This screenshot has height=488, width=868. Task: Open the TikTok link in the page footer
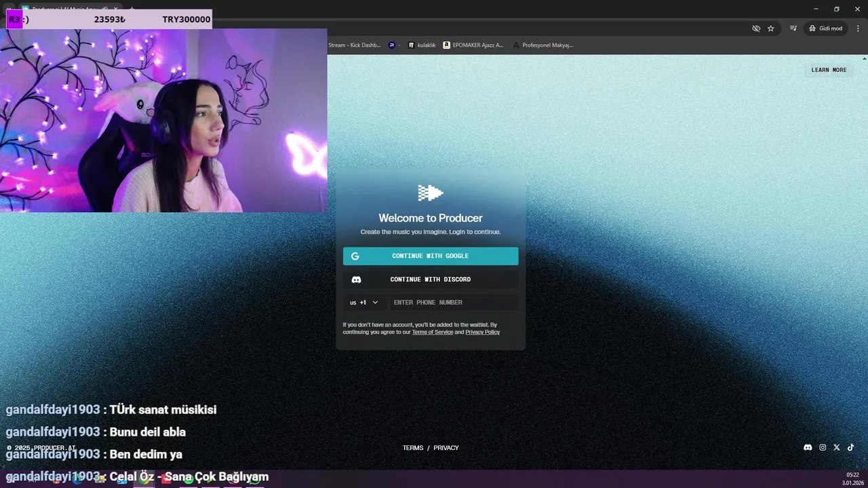click(850, 447)
